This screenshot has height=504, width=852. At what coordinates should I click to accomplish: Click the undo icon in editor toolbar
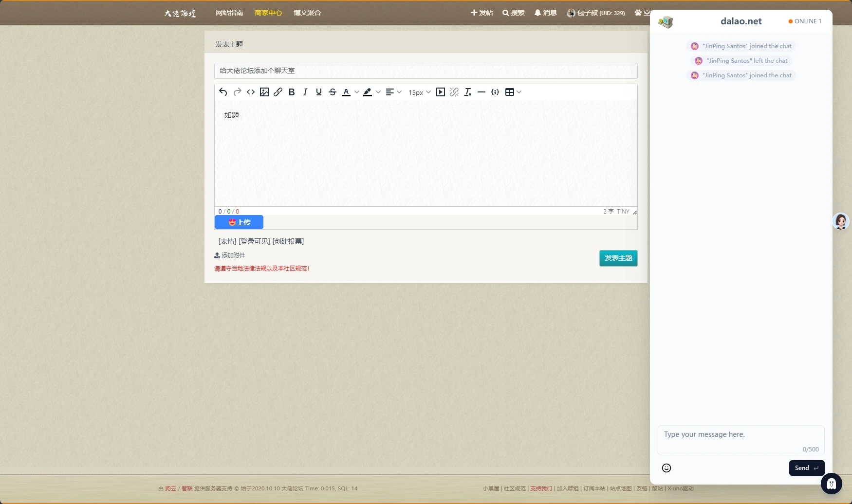[223, 92]
